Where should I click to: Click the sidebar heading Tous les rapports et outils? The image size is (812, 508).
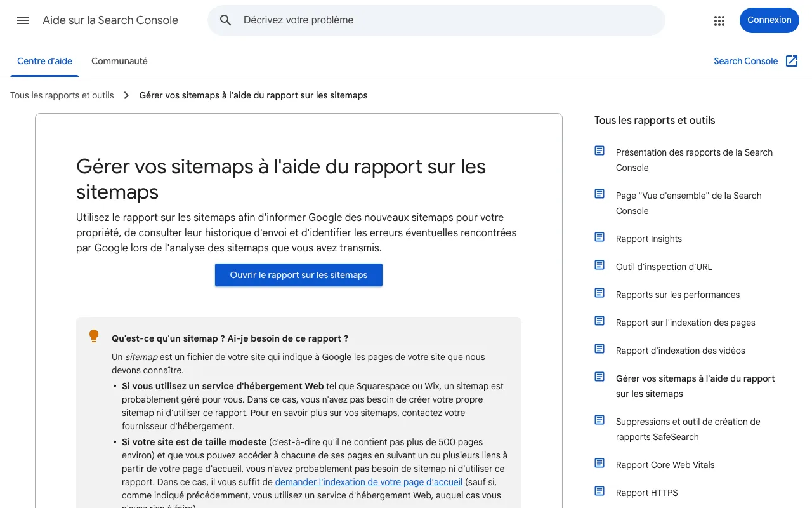tap(655, 120)
